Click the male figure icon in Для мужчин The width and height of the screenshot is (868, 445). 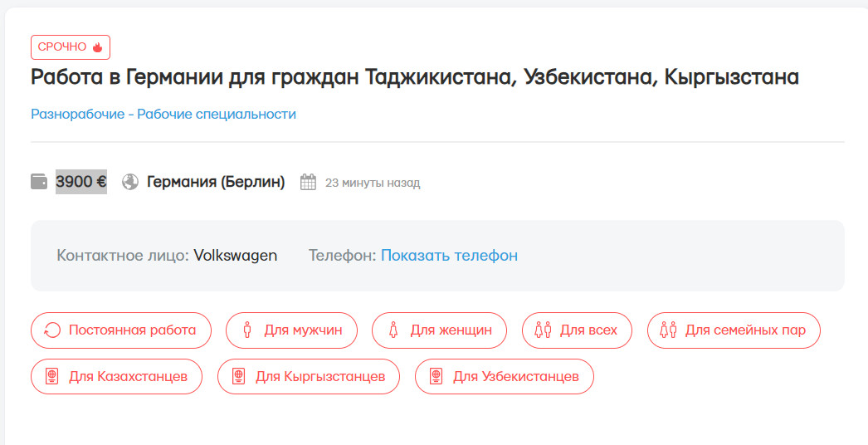coord(247,330)
